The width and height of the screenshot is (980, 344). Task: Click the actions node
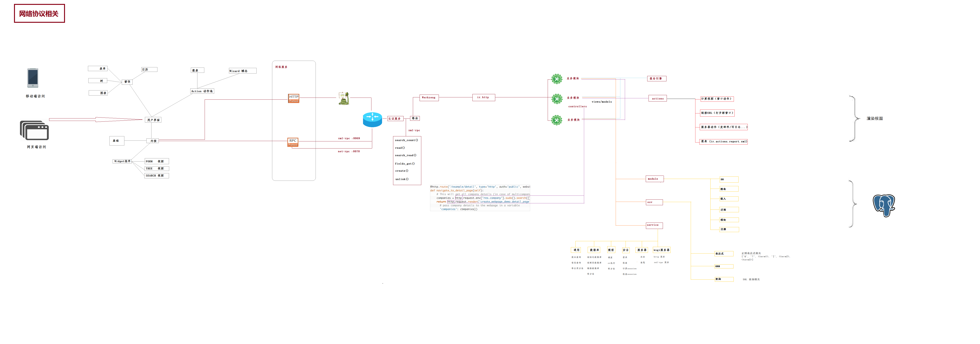tap(658, 98)
